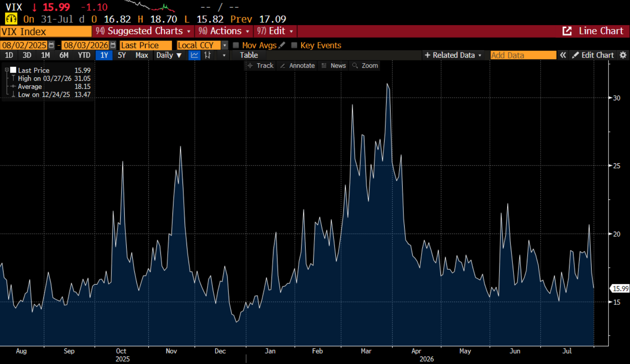Open the Suggested Charts dropdown
The image size is (630, 364).
tap(143, 31)
